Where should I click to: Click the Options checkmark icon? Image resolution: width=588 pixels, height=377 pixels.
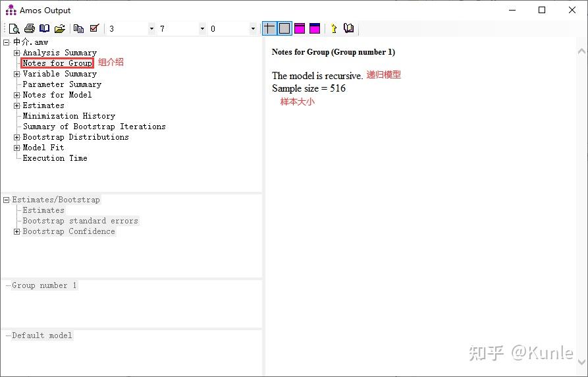[x=94, y=28]
